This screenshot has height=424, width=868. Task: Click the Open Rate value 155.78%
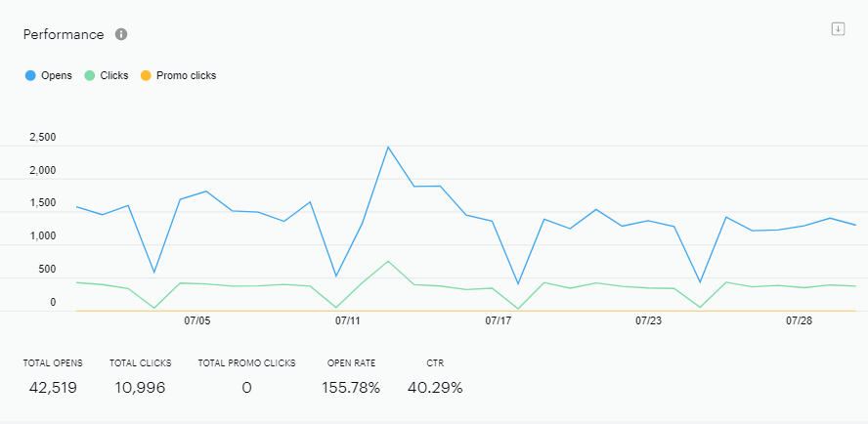[351, 388]
